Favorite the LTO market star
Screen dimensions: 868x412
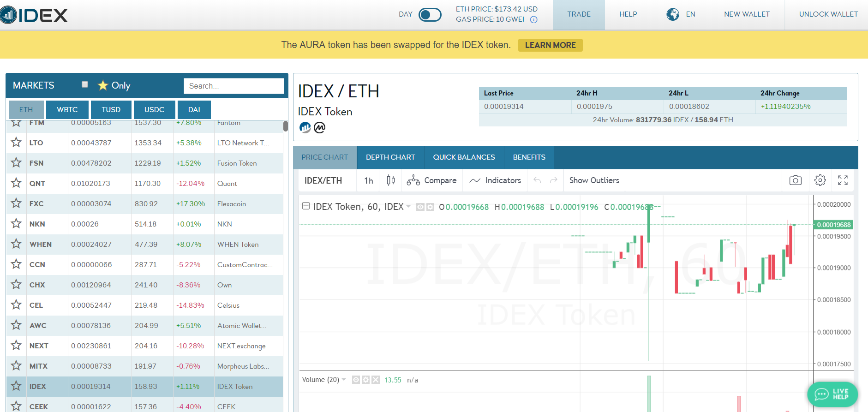[16, 143]
